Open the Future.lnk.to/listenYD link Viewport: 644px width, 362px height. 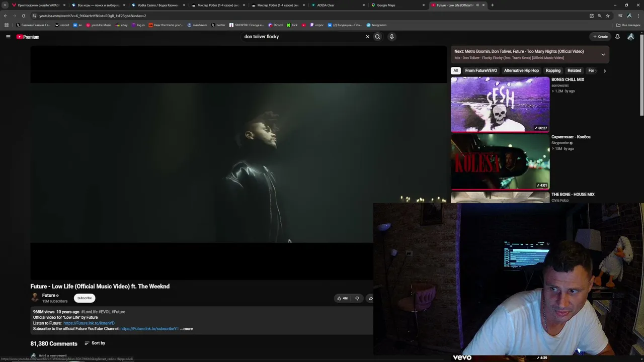(x=89, y=323)
